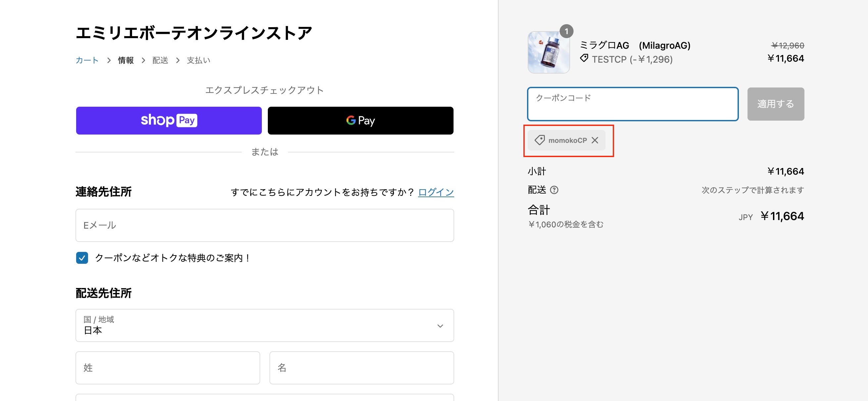Go back to カート breadcrumb
This screenshot has height=401, width=868.
87,60
